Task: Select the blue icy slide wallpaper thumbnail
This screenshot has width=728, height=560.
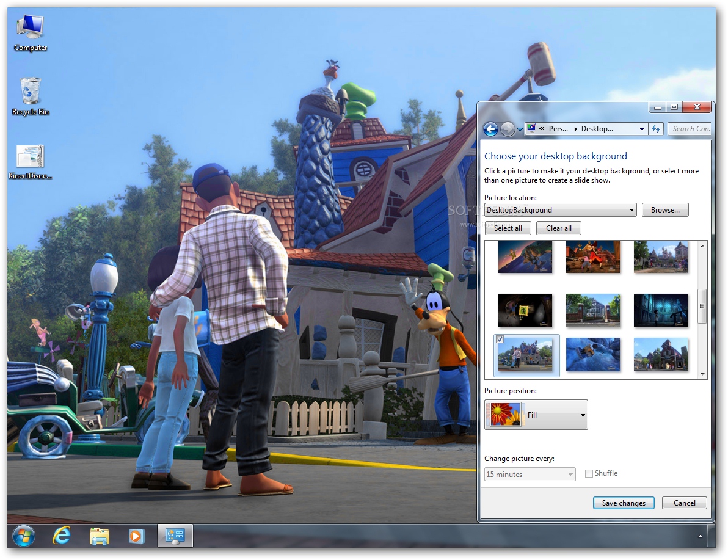Action: pos(593,354)
